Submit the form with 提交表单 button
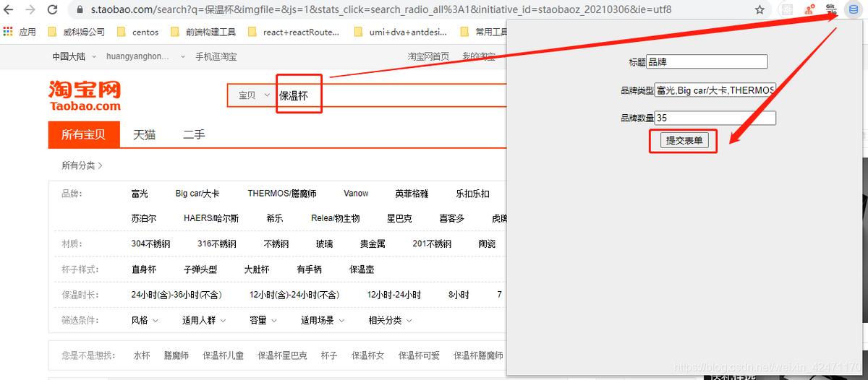The height and width of the screenshot is (380, 868). point(684,141)
